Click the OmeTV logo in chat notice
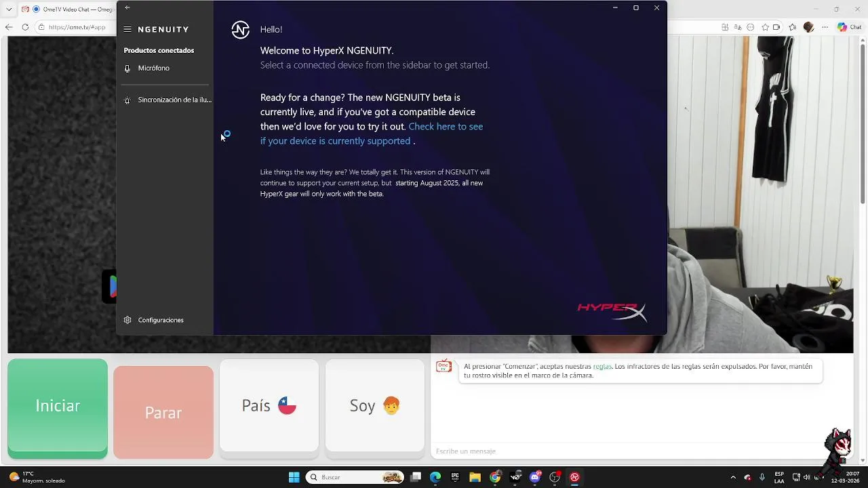 pyautogui.click(x=443, y=367)
